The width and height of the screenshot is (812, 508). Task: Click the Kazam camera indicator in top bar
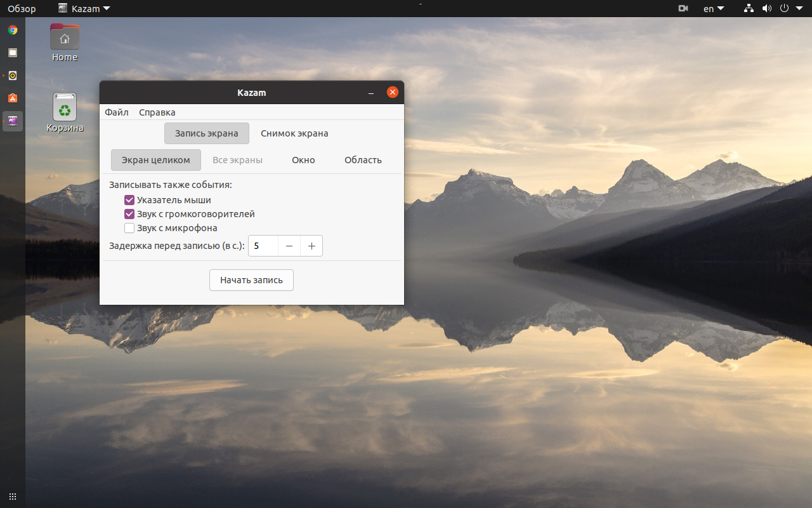[683, 9]
